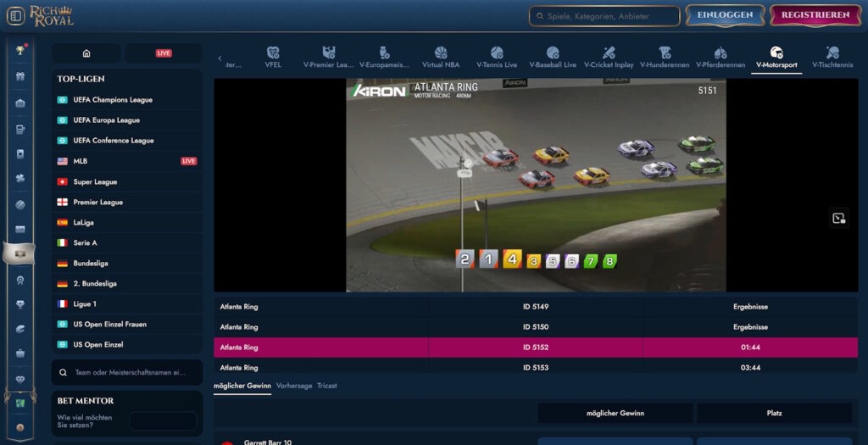Click the REGISTRIEREN button
Screen dimensions: 868x445
(x=815, y=15)
